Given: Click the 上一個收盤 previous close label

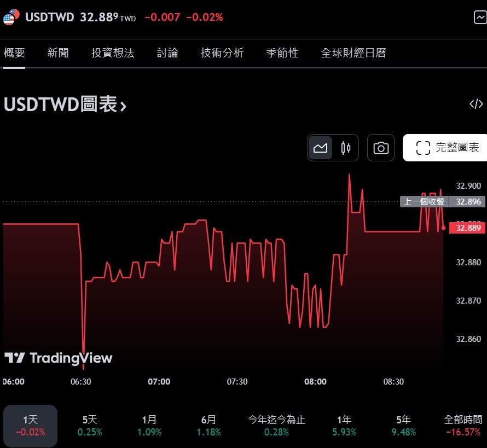Looking at the screenshot, I should 424,202.
